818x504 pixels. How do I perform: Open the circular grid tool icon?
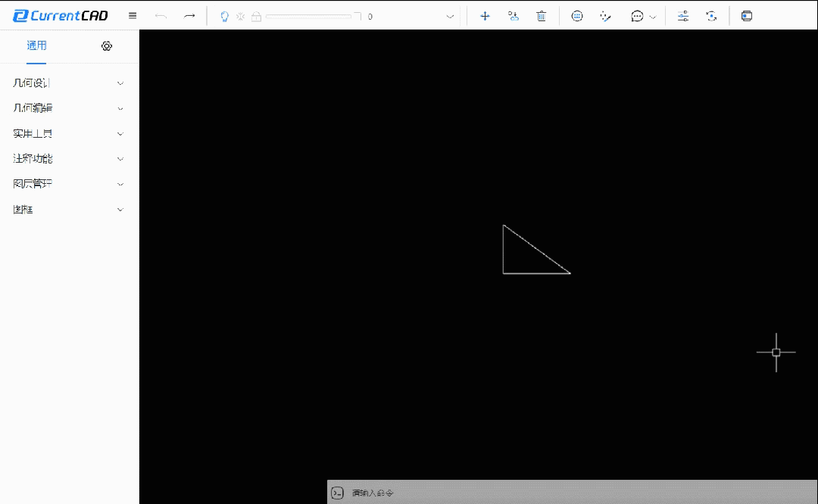point(577,15)
